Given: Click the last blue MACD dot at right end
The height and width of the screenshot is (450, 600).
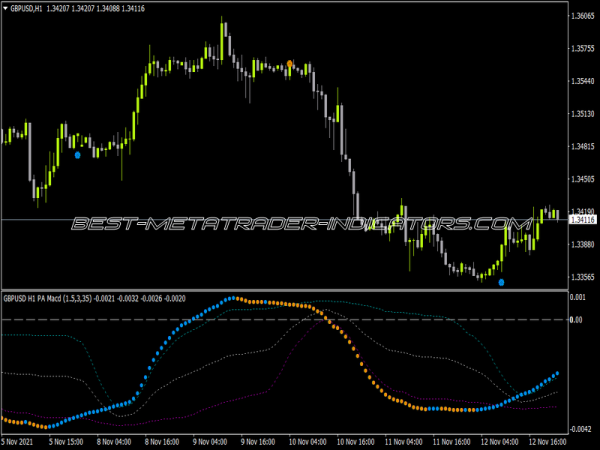Looking at the screenshot, I should click(x=557, y=373).
